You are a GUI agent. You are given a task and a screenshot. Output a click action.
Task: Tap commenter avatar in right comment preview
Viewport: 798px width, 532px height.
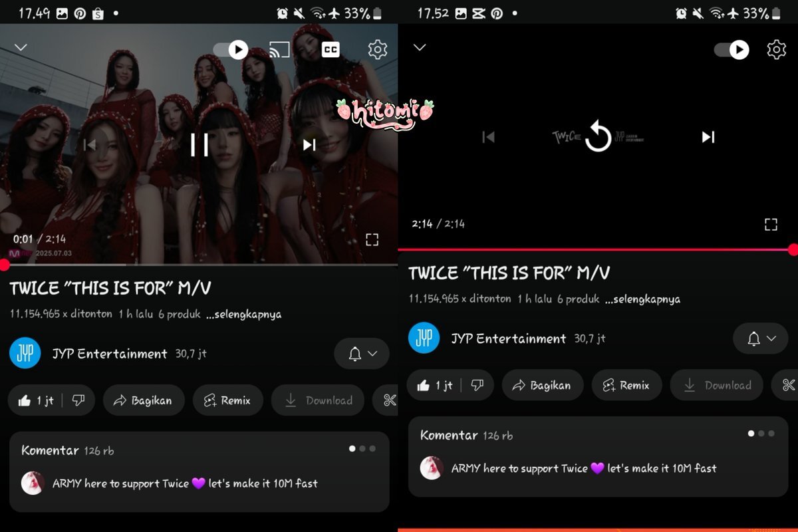(432, 468)
